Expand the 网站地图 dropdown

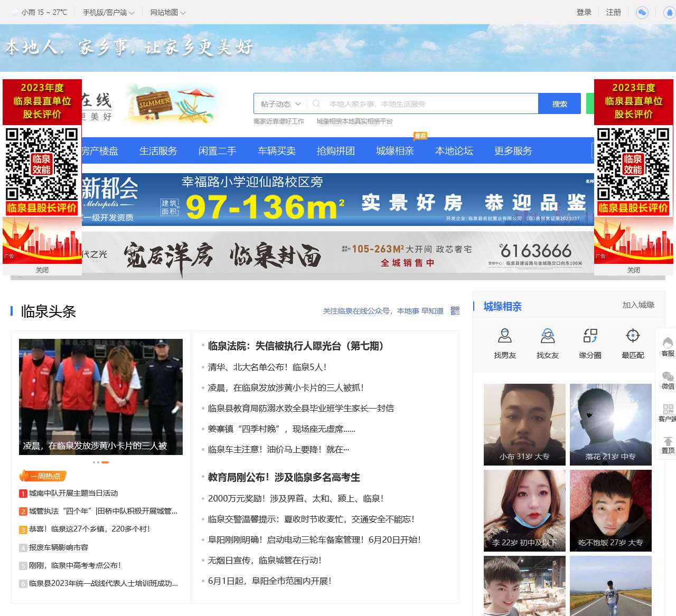coord(168,12)
